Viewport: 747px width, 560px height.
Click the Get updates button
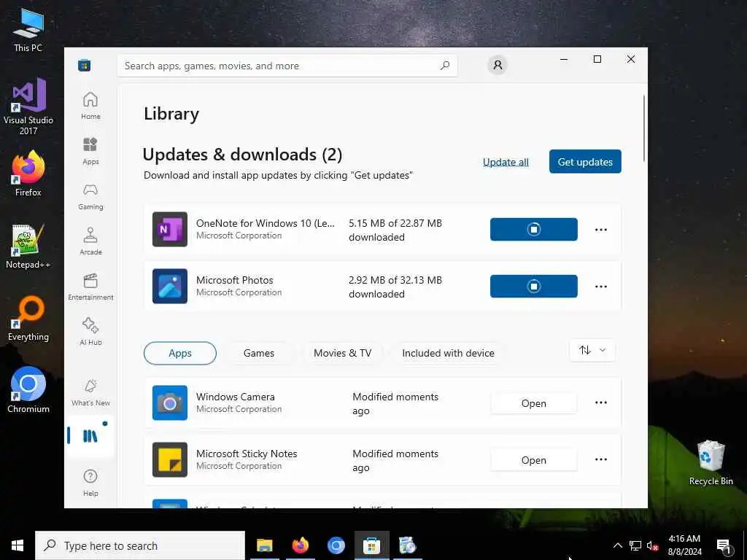(585, 161)
